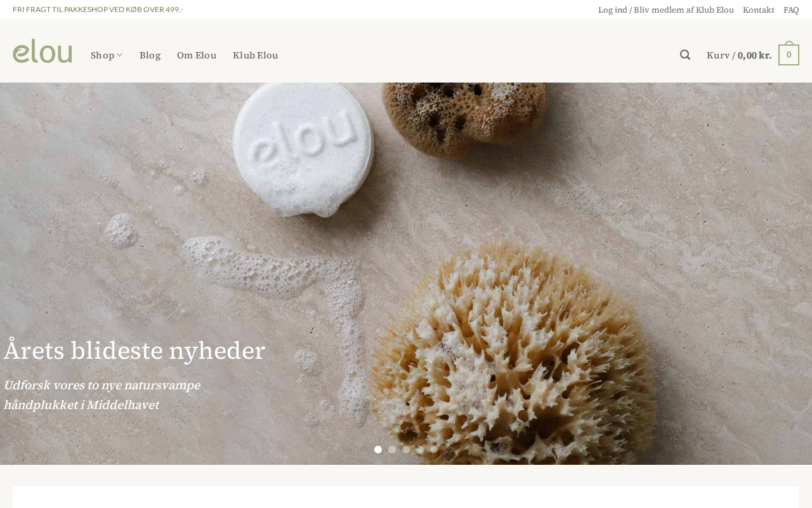Viewport: 812px width, 508px height.
Task: Open the Blog page
Action: click(150, 55)
